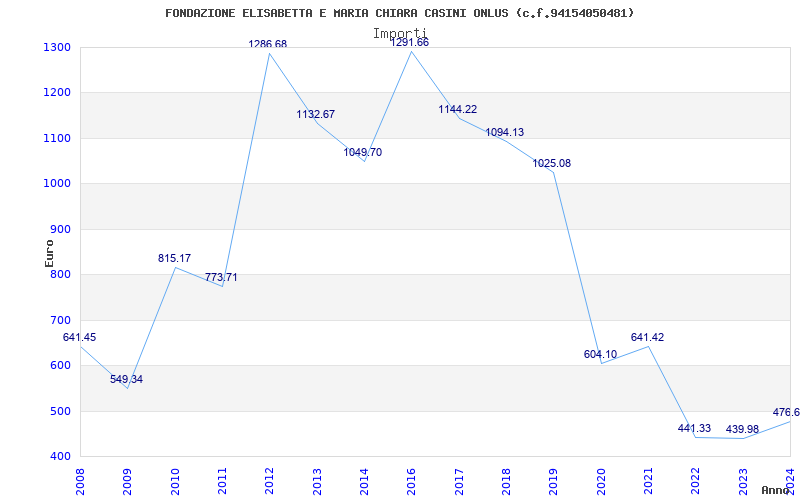Click the x-axis year 2010
The image size is (800, 500).
point(175,482)
